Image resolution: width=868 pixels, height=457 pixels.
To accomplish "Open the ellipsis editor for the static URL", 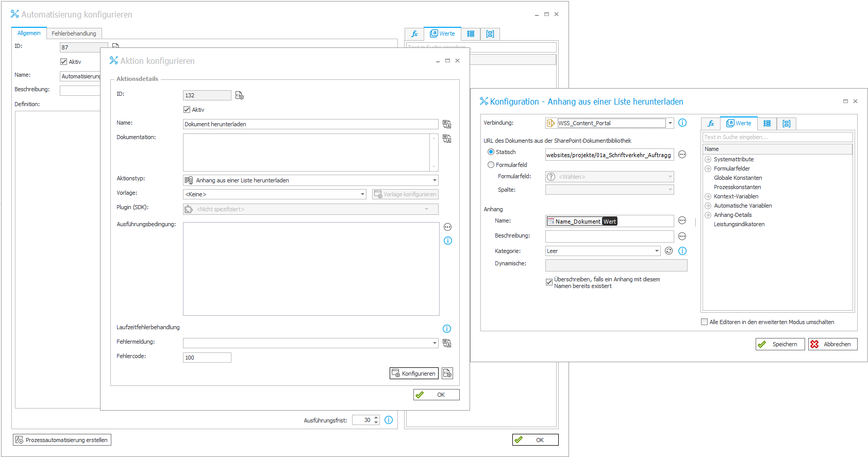I will tap(682, 155).
